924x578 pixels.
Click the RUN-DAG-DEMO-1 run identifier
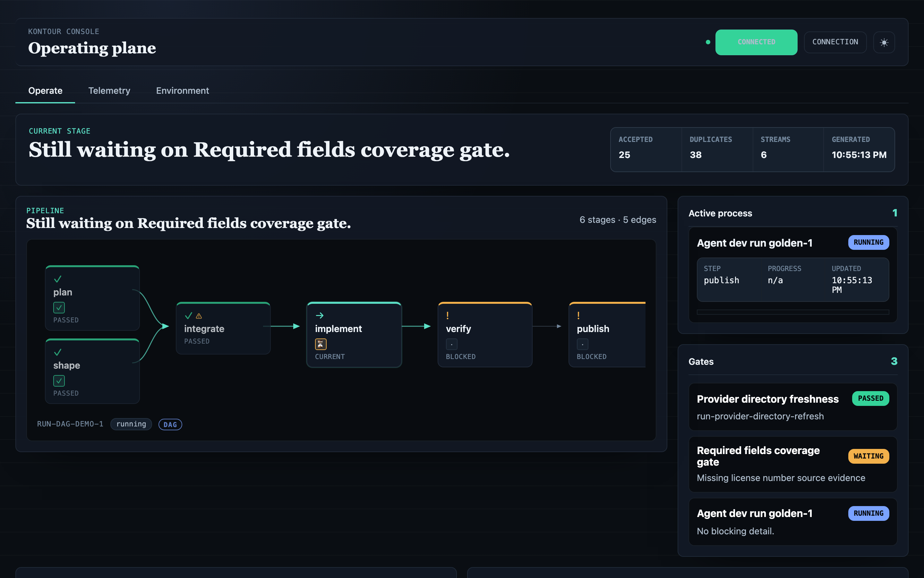point(70,424)
